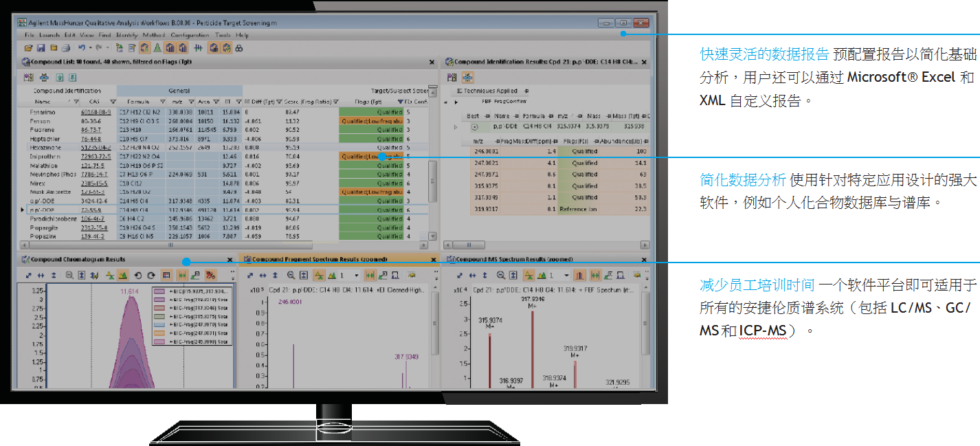Click zoom-out magnifier in MS Spectrum toolbar
Screen dimensions: 980x446
tap(501, 275)
